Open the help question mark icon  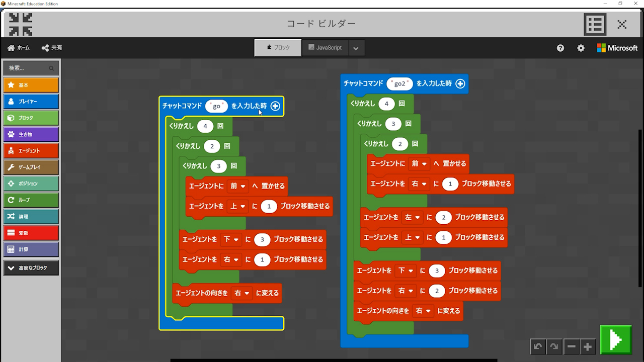560,48
